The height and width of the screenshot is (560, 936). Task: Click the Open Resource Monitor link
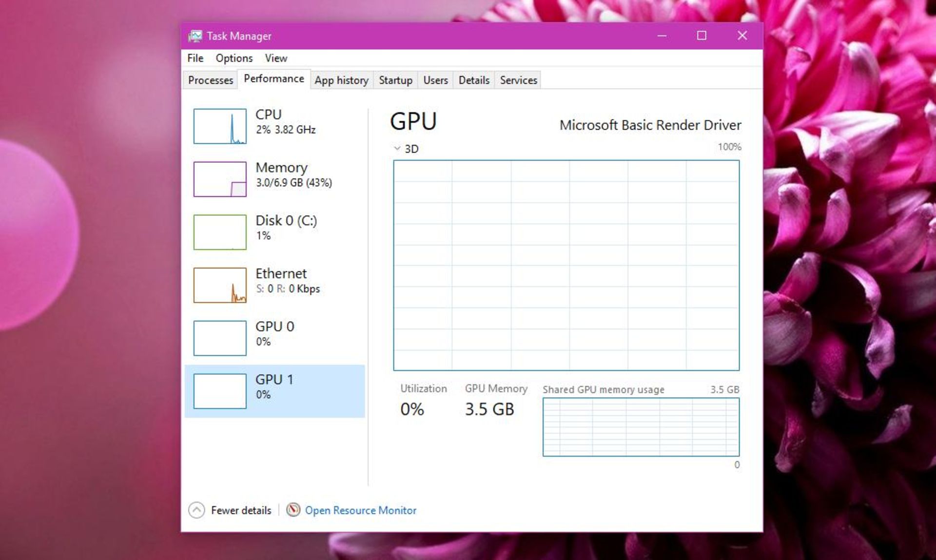pos(360,510)
